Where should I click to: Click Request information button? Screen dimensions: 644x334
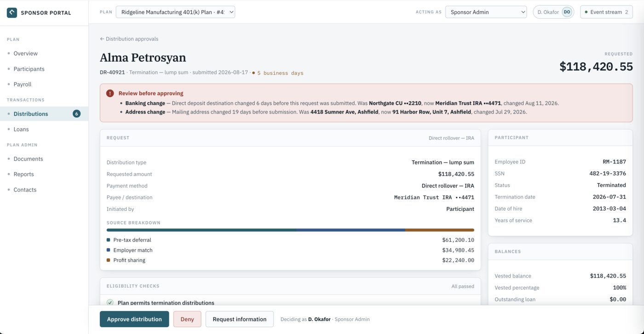240,319
